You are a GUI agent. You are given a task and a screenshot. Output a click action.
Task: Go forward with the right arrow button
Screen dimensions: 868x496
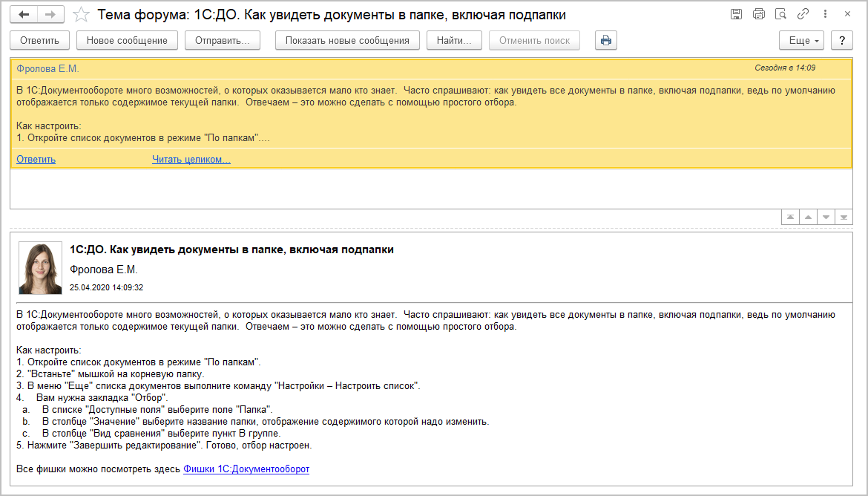pos(50,14)
